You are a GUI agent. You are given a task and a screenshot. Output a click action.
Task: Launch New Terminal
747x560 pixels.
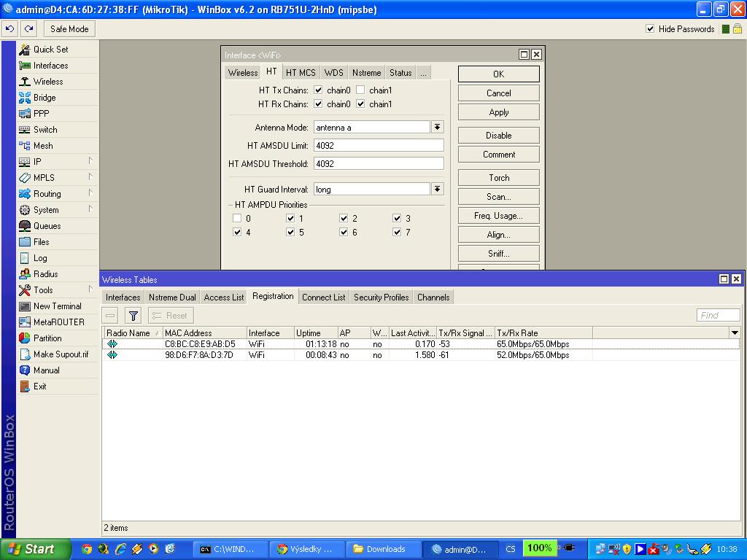[57, 306]
